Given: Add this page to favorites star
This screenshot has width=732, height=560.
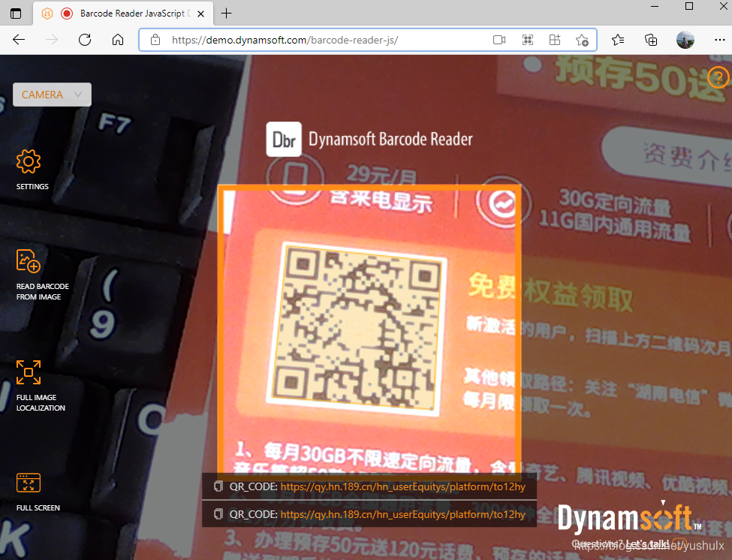Looking at the screenshot, I should (x=582, y=40).
